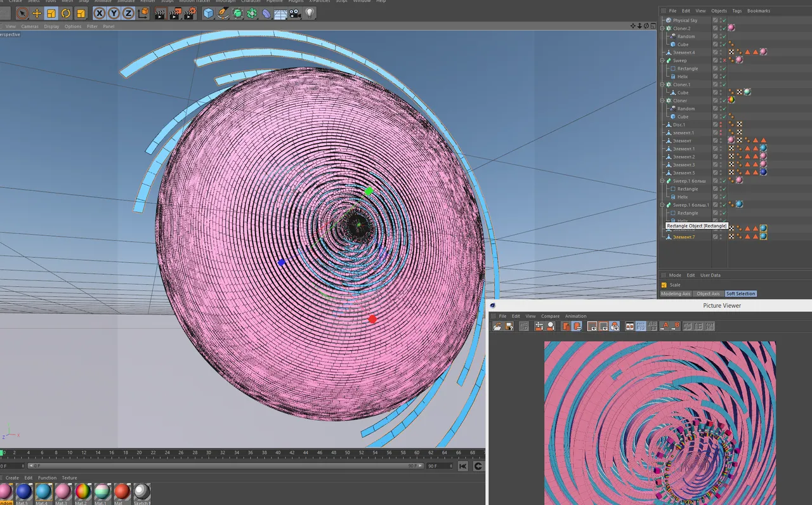Click the timeline end frame field 90 F
Viewport: 812px width, 505px height.
pyautogui.click(x=440, y=466)
